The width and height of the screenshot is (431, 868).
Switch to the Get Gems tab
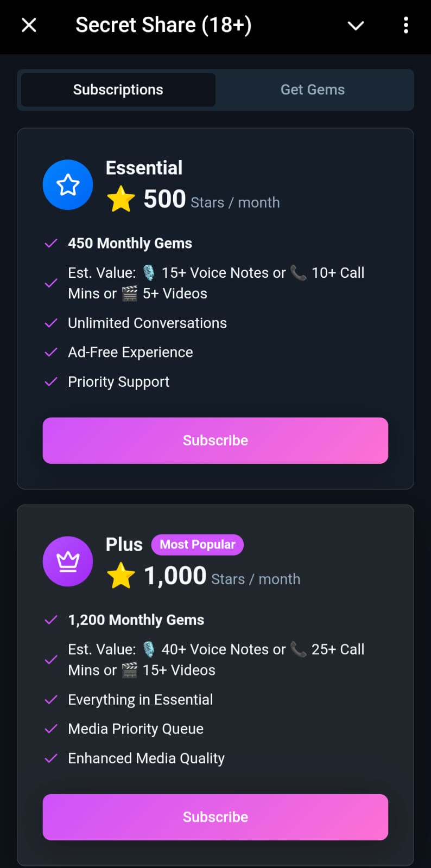point(313,90)
